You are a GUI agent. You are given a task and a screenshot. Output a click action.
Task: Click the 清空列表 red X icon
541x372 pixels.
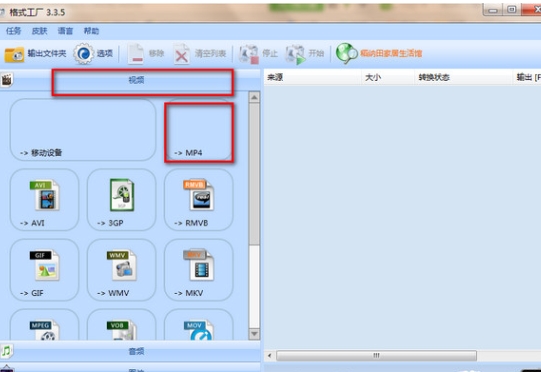(x=181, y=54)
